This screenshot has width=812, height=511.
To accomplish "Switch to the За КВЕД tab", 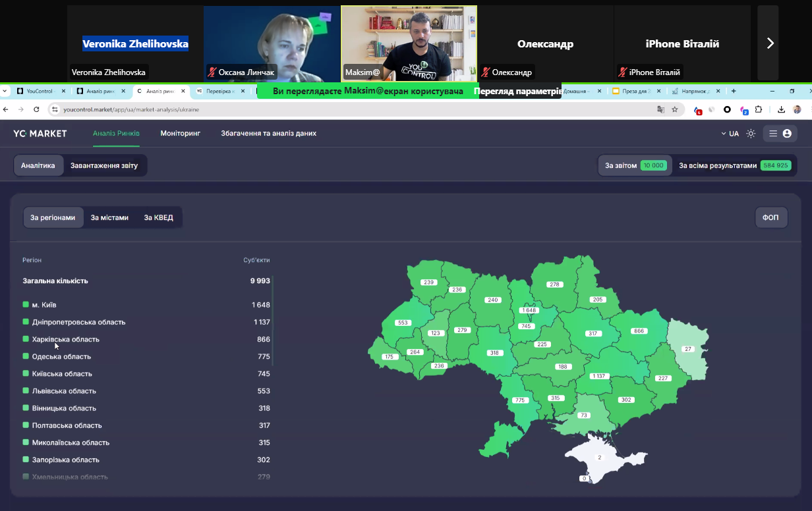I will coord(158,217).
